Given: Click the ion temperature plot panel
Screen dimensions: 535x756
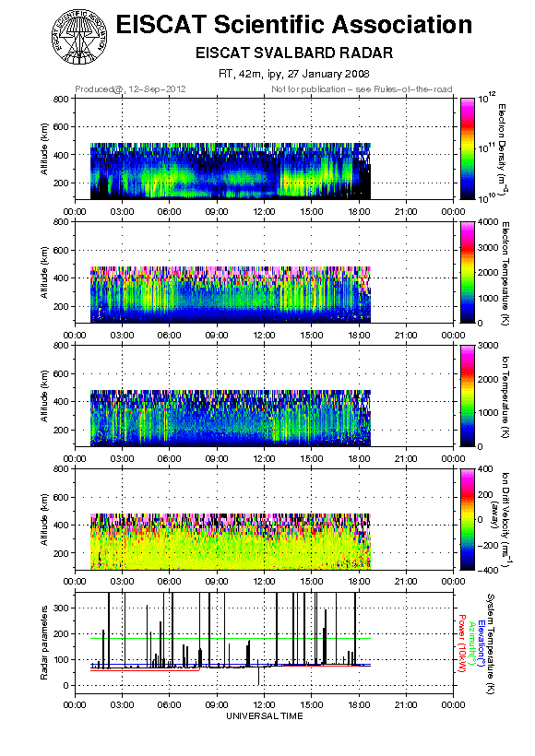Looking at the screenshot, I should tap(264, 396).
